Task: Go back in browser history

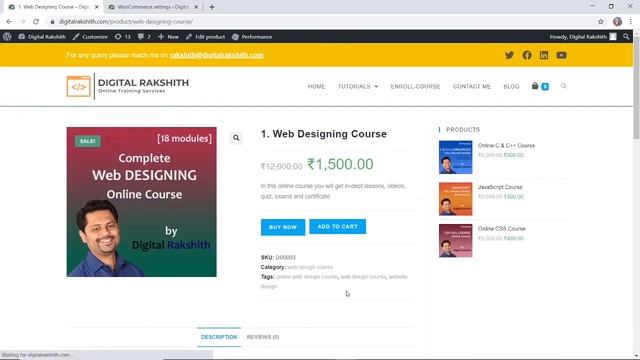Action: (9, 22)
